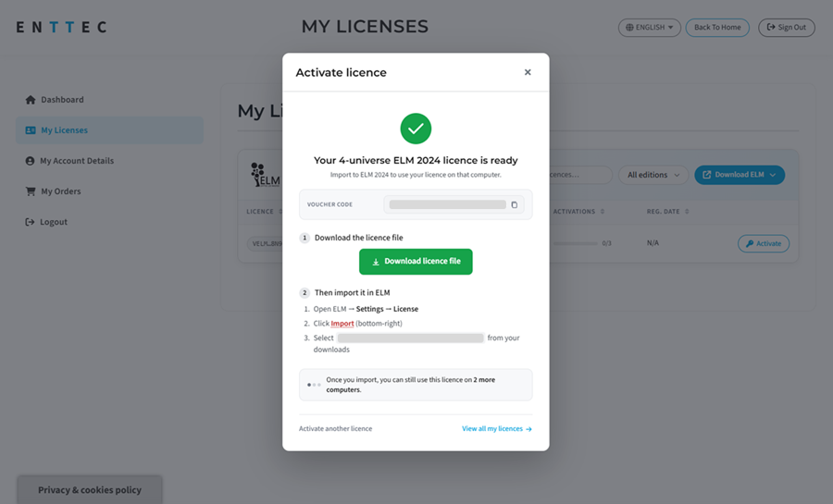The image size is (833, 504).
Task: Expand the All editions filter
Action: click(653, 175)
